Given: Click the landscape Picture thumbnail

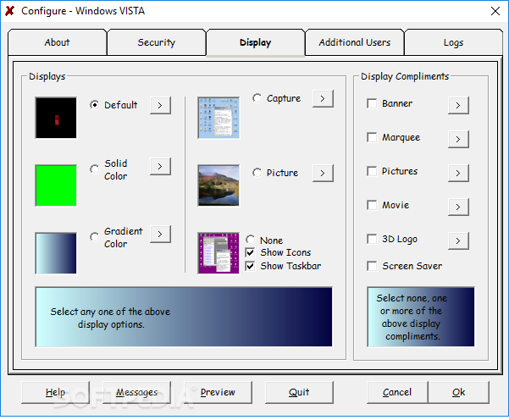Looking at the screenshot, I should 219,185.
